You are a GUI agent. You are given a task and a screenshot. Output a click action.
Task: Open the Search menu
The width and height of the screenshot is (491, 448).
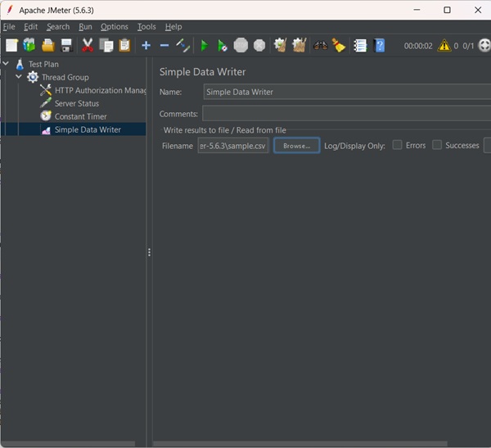tap(58, 27)
